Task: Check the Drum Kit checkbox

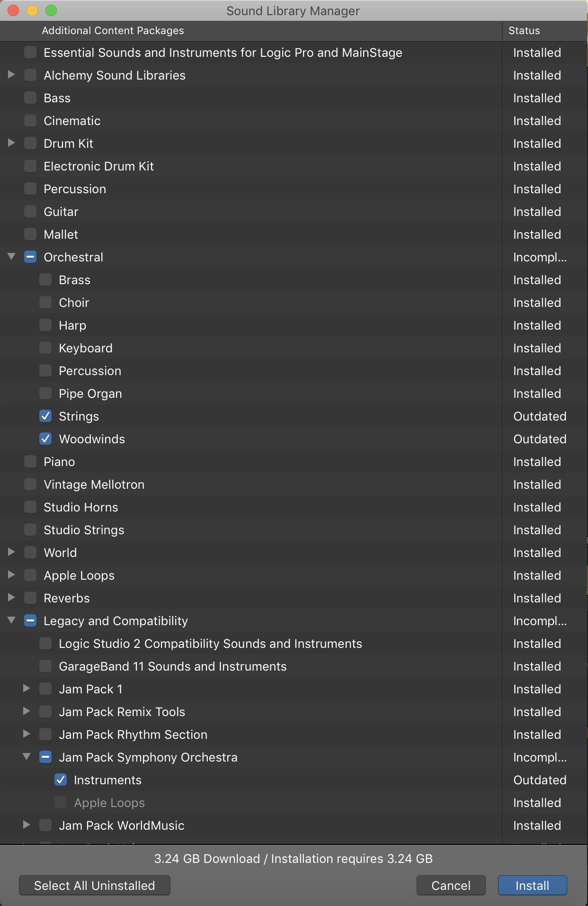Action: point(30,143)
